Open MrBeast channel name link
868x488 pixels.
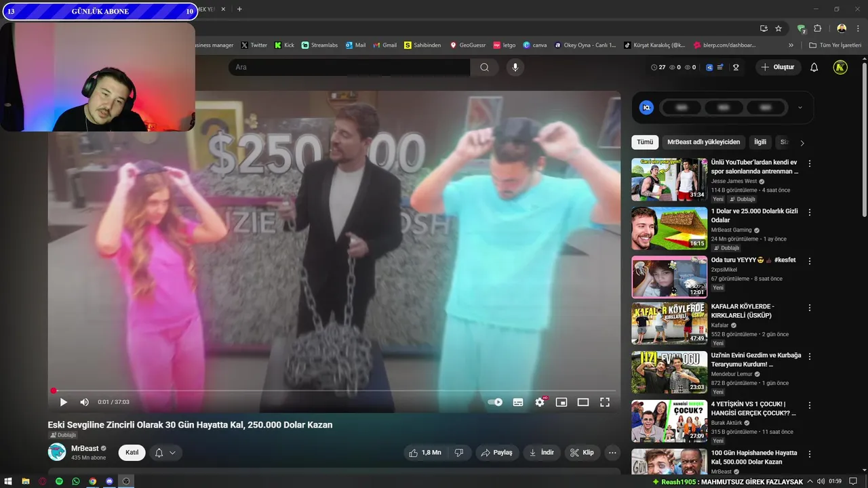(85, 449)
